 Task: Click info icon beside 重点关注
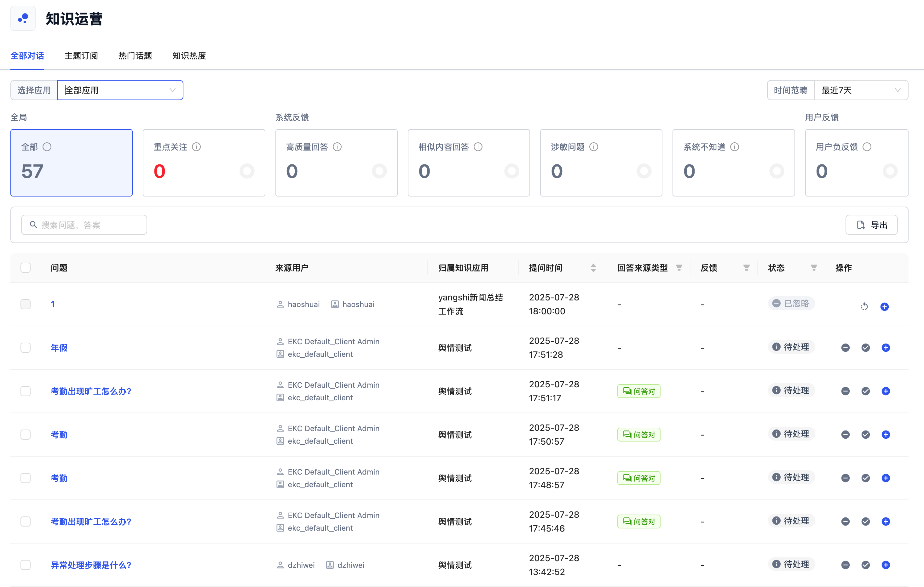click(196, 147)
